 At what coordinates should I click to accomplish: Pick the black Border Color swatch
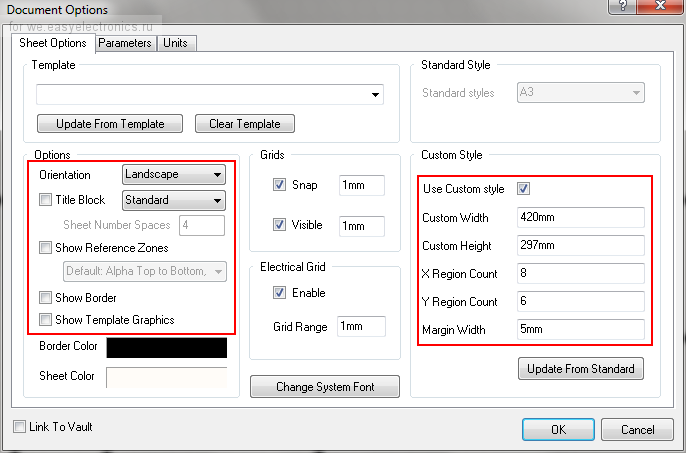[x=166, y=348]
